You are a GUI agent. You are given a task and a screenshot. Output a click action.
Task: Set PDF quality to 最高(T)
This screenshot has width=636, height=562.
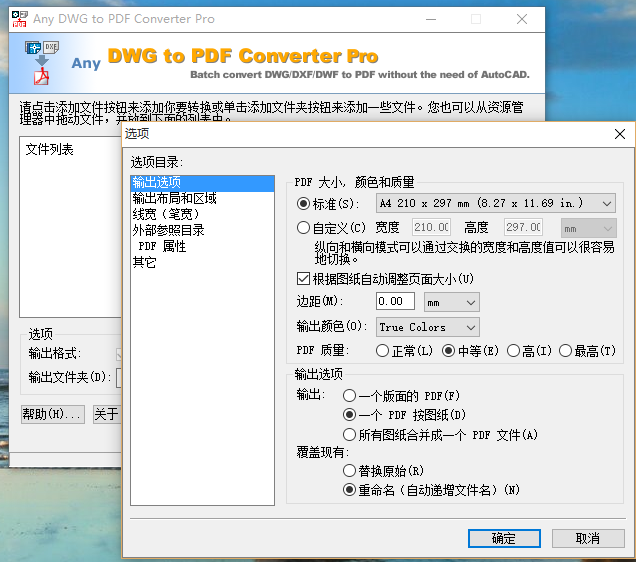pos(566,351)
